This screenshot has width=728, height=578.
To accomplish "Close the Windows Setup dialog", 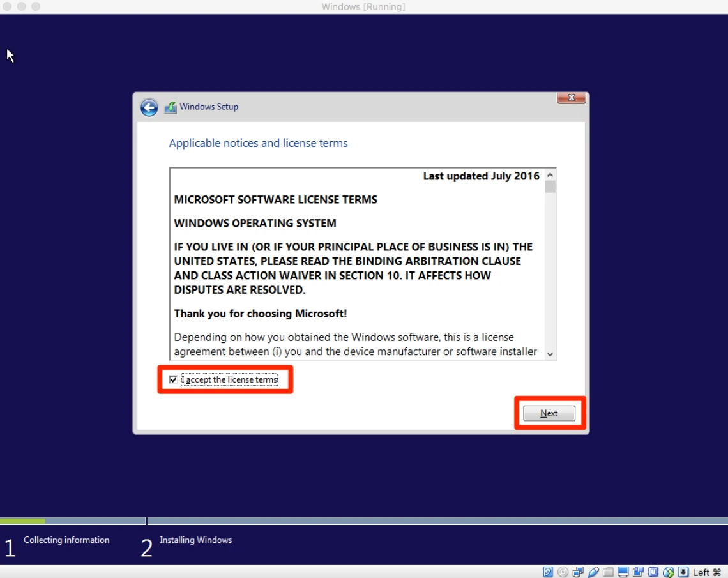I will pyautogui.click(x=571, y=98).
